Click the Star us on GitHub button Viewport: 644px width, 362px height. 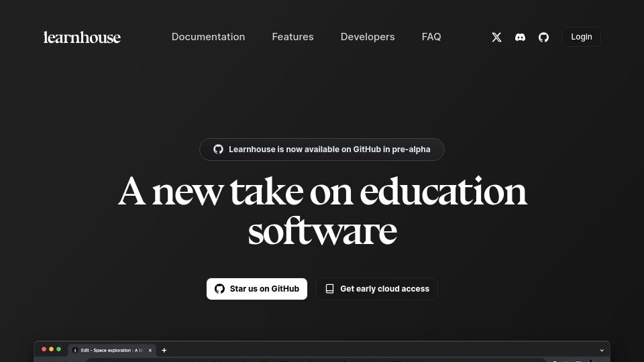(257, 289)
